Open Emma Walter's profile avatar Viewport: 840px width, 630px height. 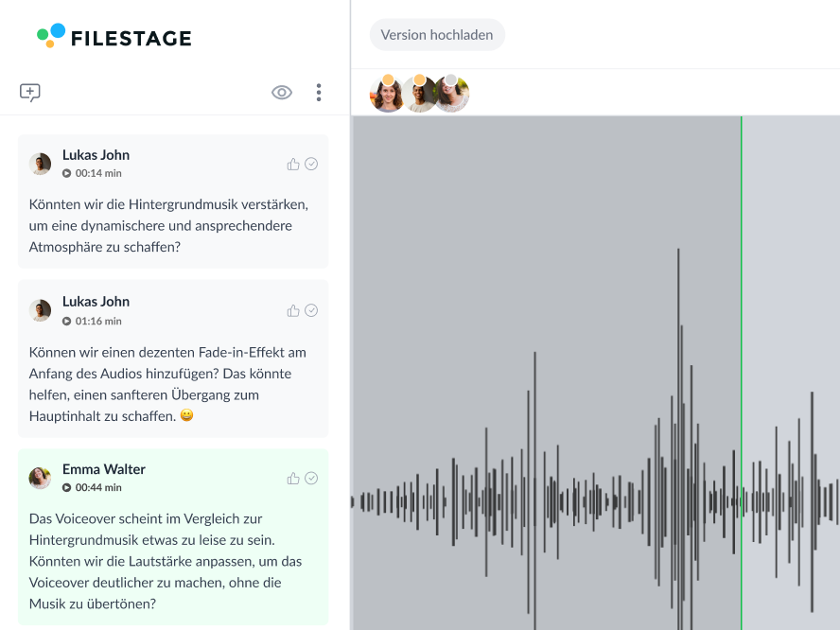pyautogui.click(x=40, y=478)
